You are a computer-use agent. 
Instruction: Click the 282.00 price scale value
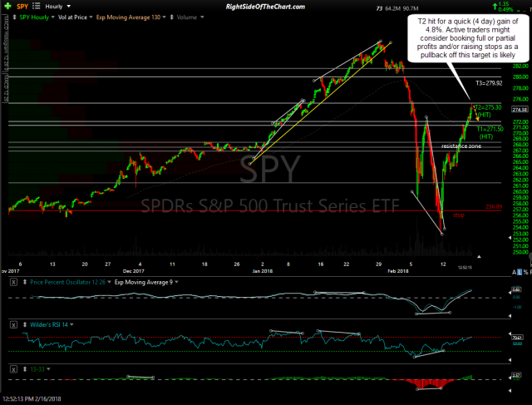[x=521, y=66]
